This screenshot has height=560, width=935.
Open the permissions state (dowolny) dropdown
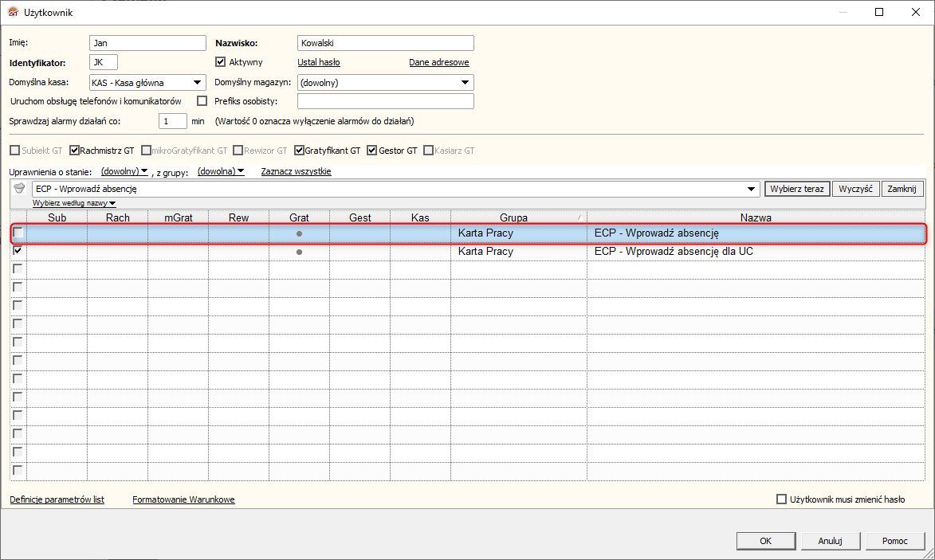coord(124,171)
